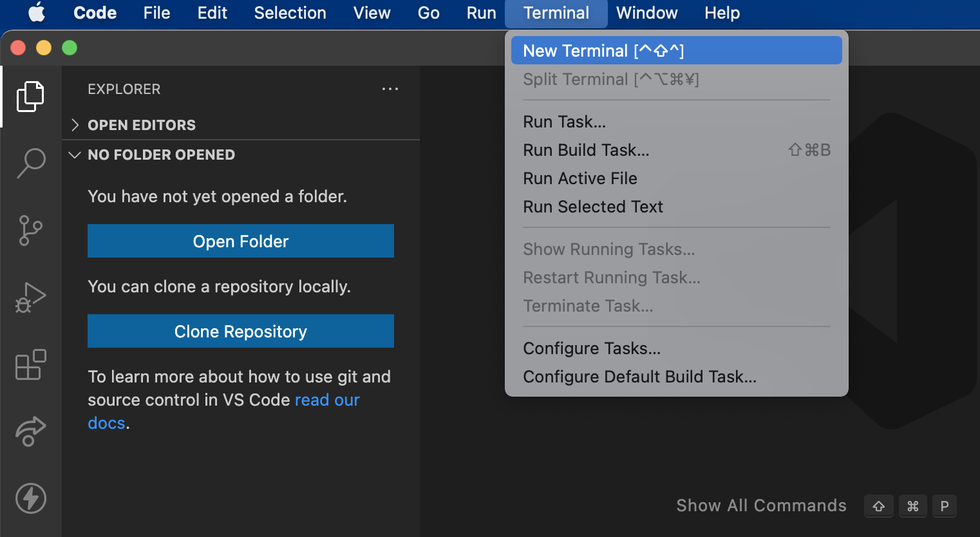
Task: Follow the read our docs link
Action: coord(326,400)
